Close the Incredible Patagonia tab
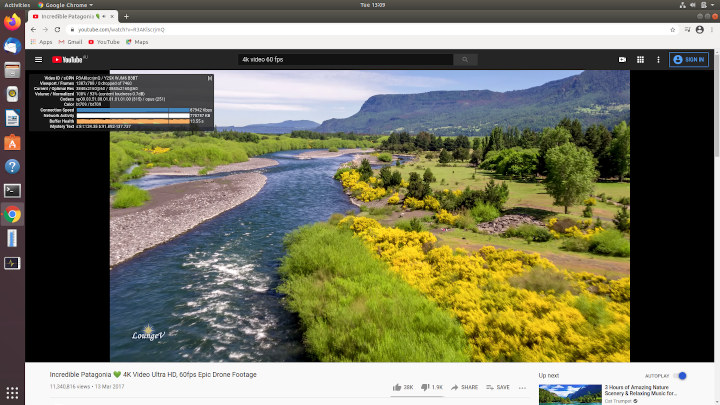The image size is (720, 405). coord(112,17)
